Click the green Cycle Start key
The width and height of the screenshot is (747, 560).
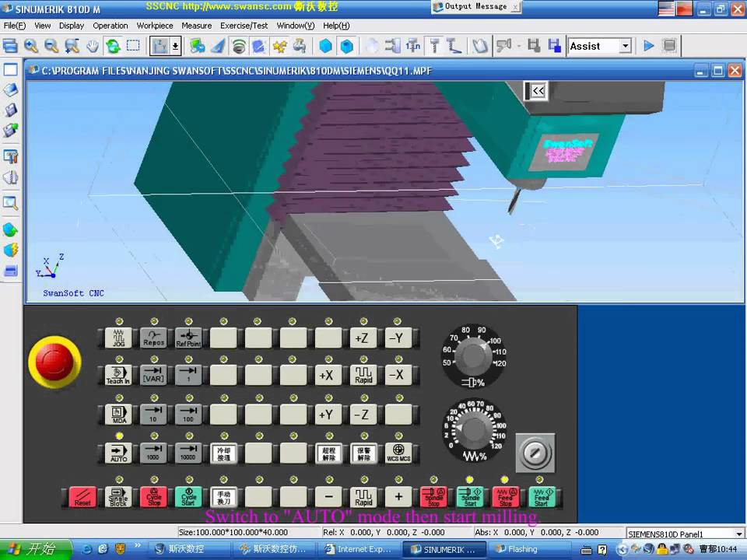188,497
